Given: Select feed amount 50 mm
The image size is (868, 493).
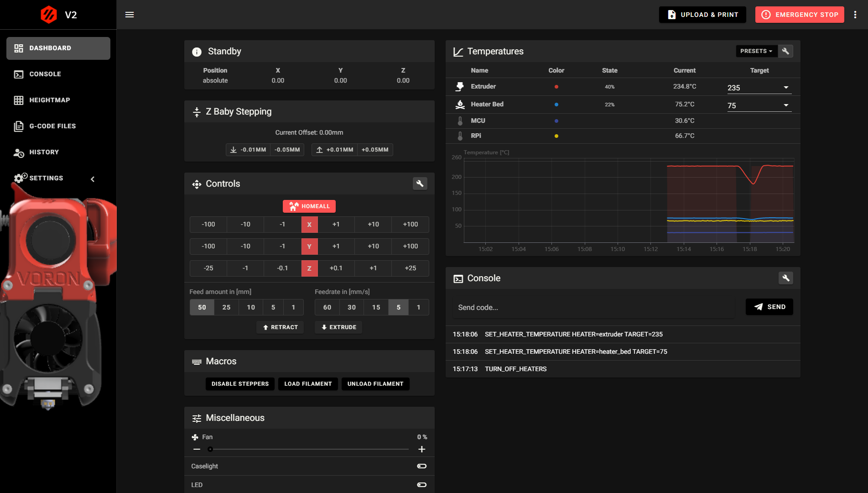Looking at the screenshot, I should click(202, 307).
